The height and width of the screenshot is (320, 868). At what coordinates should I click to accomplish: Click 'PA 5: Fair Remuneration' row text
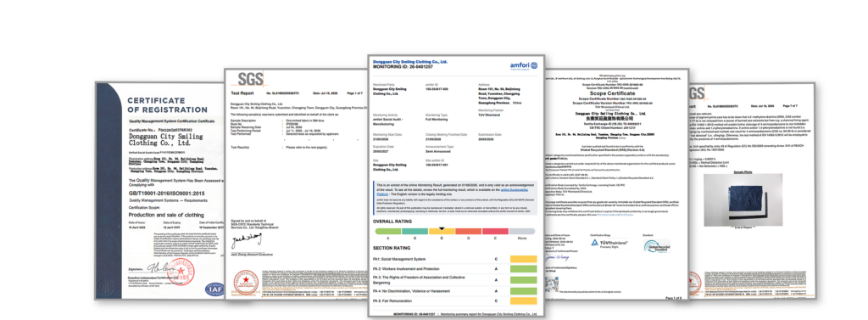pos(392,300)
